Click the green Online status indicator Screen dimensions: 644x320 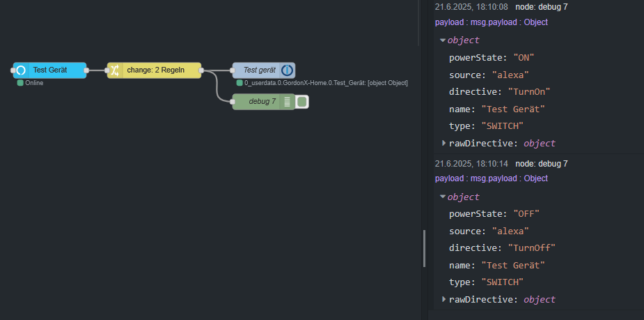click(x=20, y=83)
